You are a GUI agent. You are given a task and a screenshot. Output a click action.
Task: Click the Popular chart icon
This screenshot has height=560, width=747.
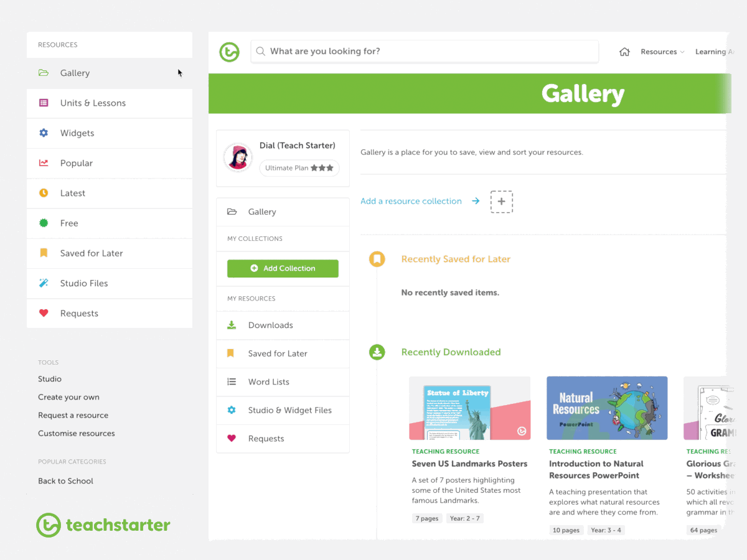pos(44,163)
